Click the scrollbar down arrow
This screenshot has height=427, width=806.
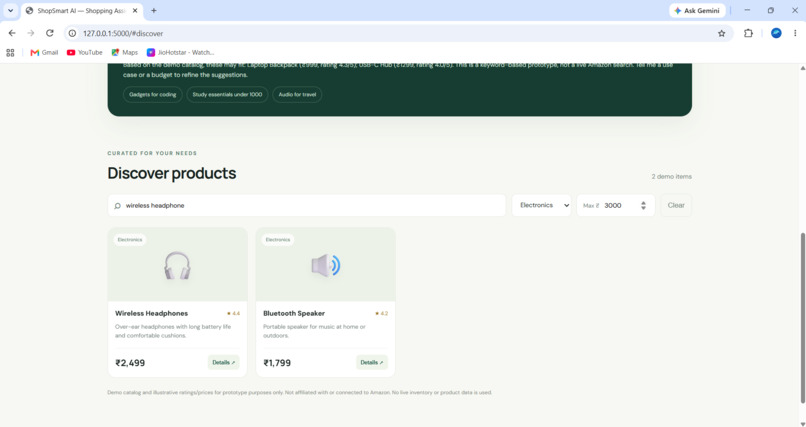(802, 423)
